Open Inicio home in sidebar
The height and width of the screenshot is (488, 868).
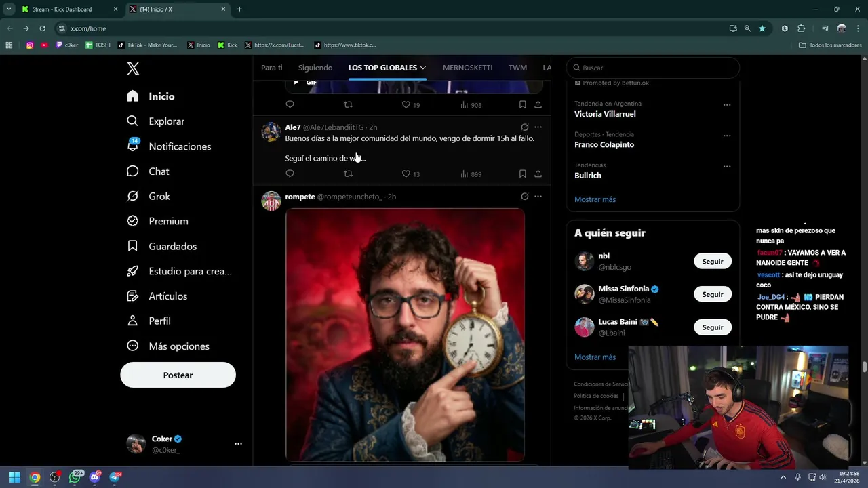[151, 96]
